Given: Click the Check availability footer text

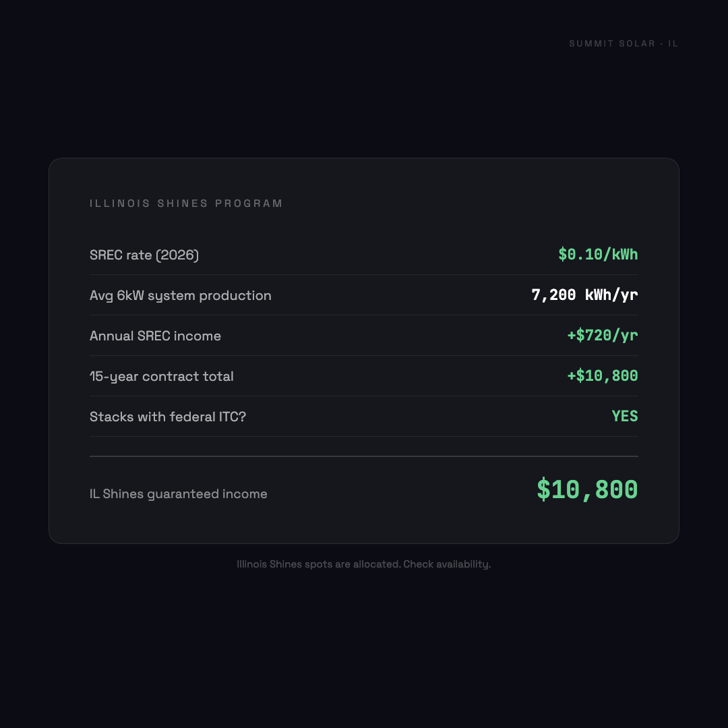Looking at the screenshot, I should [447, 564].
